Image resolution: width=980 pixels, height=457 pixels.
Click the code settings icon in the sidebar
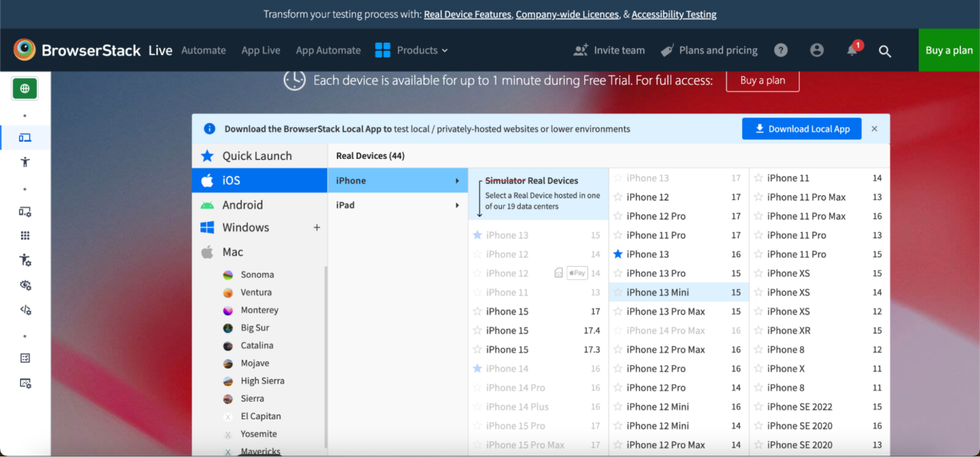[x=25, y=309]
